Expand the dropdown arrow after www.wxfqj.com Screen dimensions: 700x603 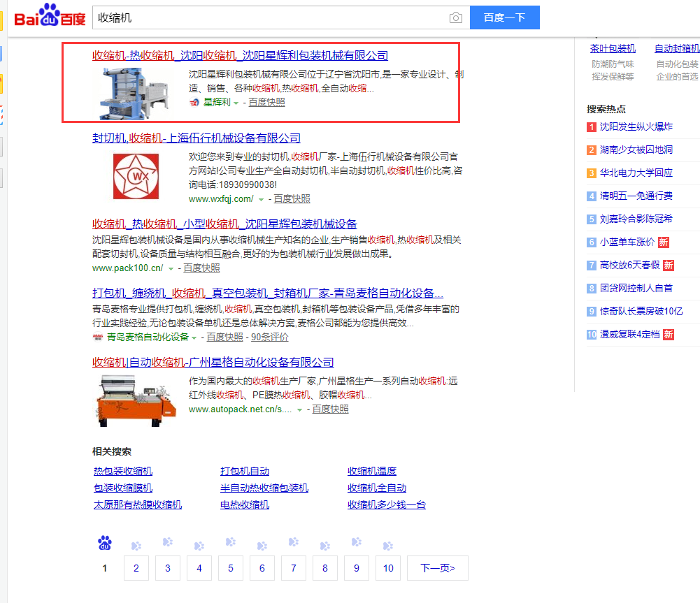[261, 200]
